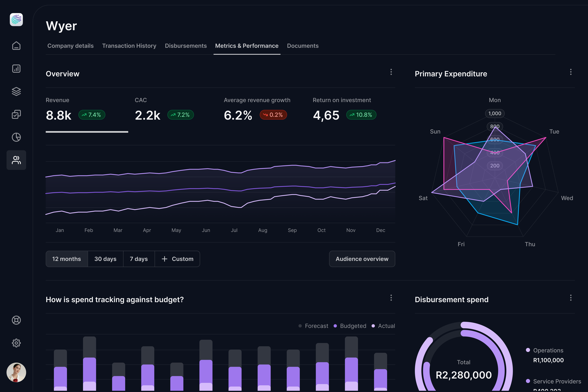
Task: Add a Custom date range
Action: click(x=177, y=259)
